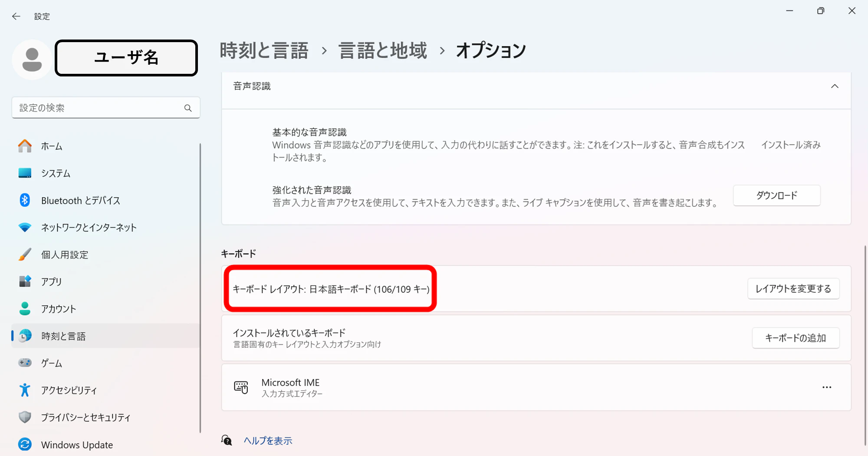Screen dimensions: 868x456
Task: Click the アカウント person icon
Action: (x=25, y=309)
